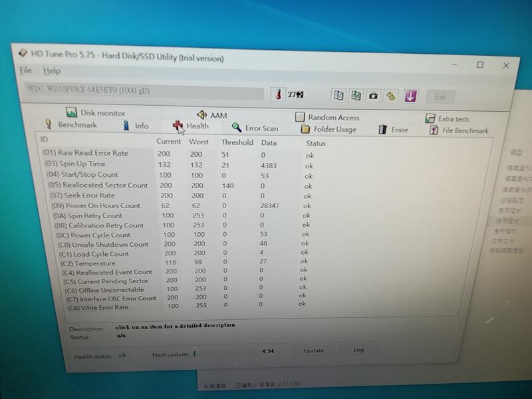Switch to the Info tab
This screenshot has height=399, width=532.
[x=136, y=126]
